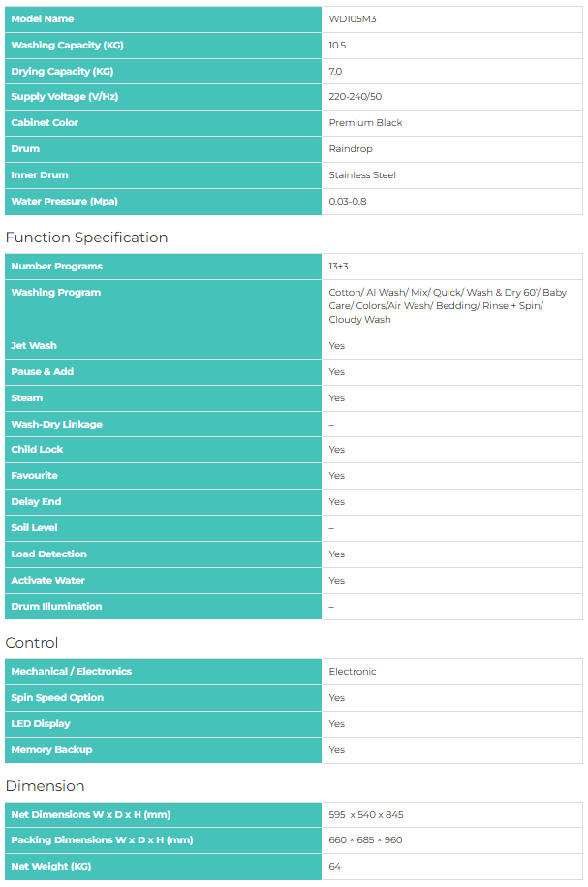The image size is (588, 887).
Task: Click the Drum Illumination row label
Action: click(56, 607)
